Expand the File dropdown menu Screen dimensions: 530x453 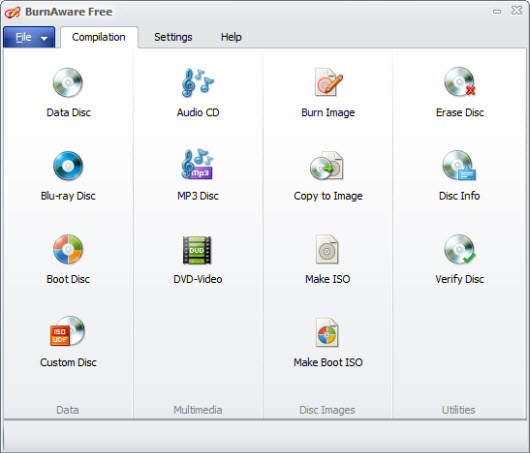coord(29,37)
